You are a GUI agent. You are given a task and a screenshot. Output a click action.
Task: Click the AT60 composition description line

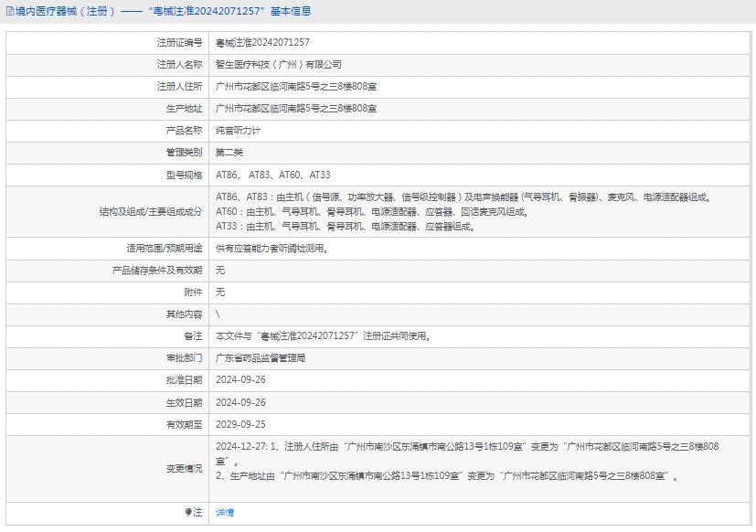(372, 212)
